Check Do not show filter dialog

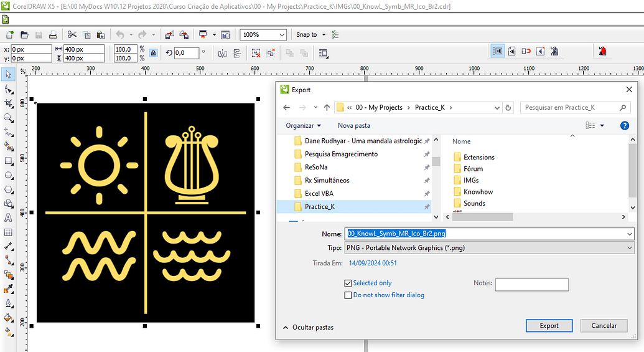(348, 295)
